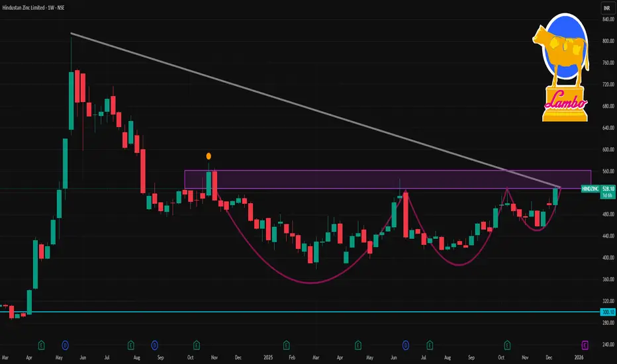Click the countdown label 1d 6h under price
Screen dimensions: 617x364
tap(608, 195)
